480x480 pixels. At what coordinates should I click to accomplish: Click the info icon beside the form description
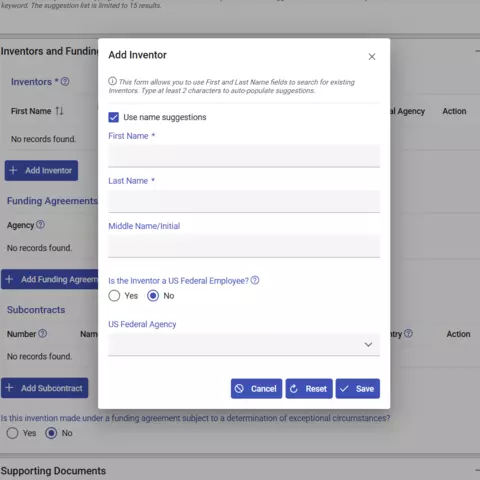tap(112, 81)
